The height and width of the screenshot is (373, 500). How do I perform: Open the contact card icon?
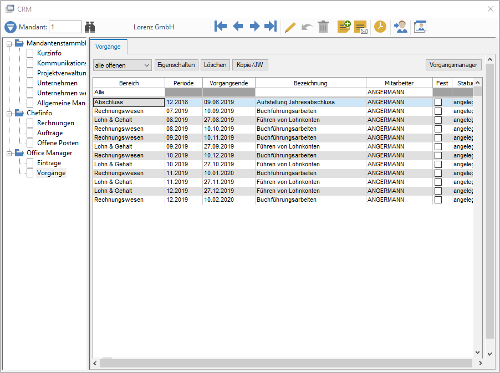pyautogui.click(x=420, y=27)
